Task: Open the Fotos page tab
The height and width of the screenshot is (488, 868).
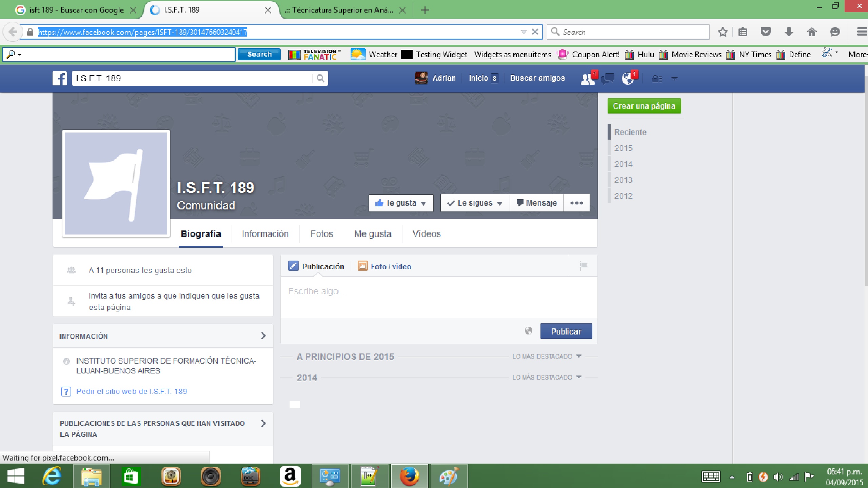Action: pyautogui.click(x=321, y=234)
